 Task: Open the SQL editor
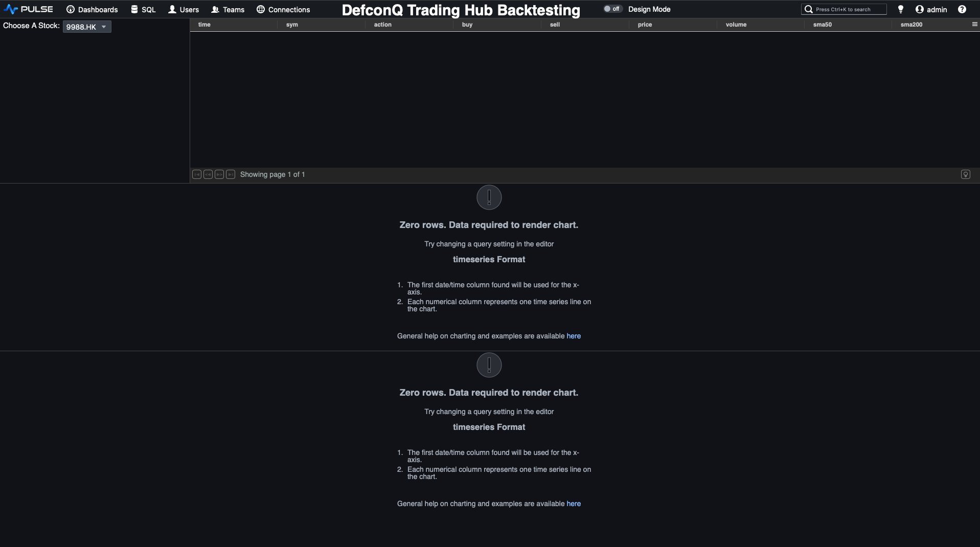(143, 9)
